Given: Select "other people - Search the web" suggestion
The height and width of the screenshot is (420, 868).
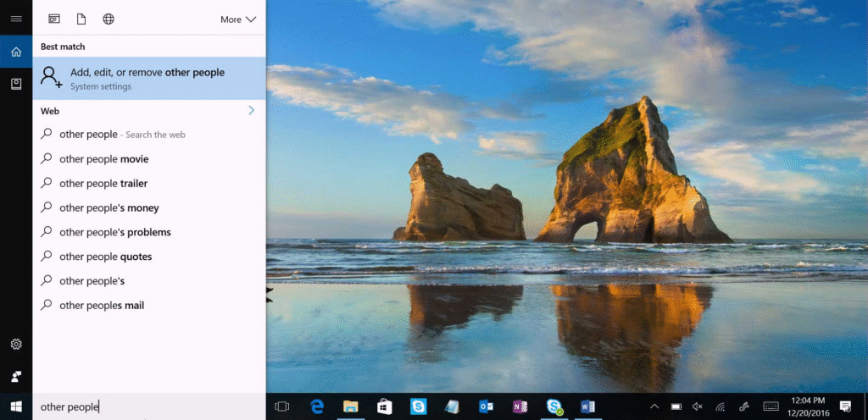Looking at the screenshot, I should [149, 135].
